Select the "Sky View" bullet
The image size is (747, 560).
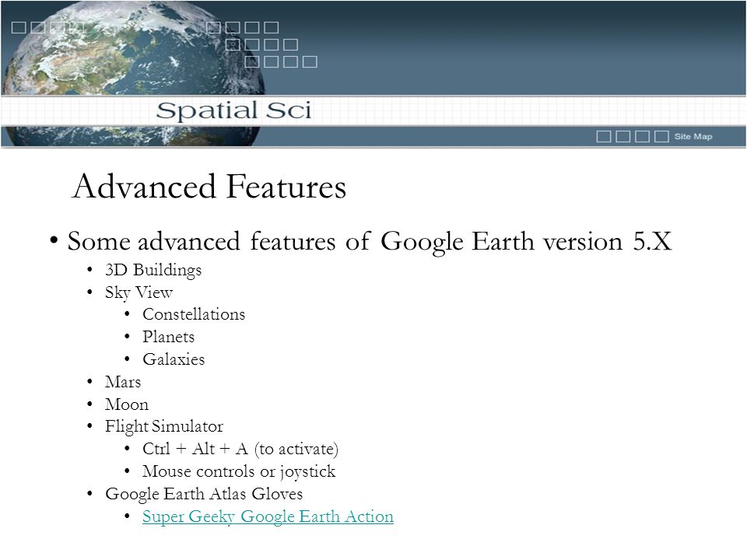point(139,292)
